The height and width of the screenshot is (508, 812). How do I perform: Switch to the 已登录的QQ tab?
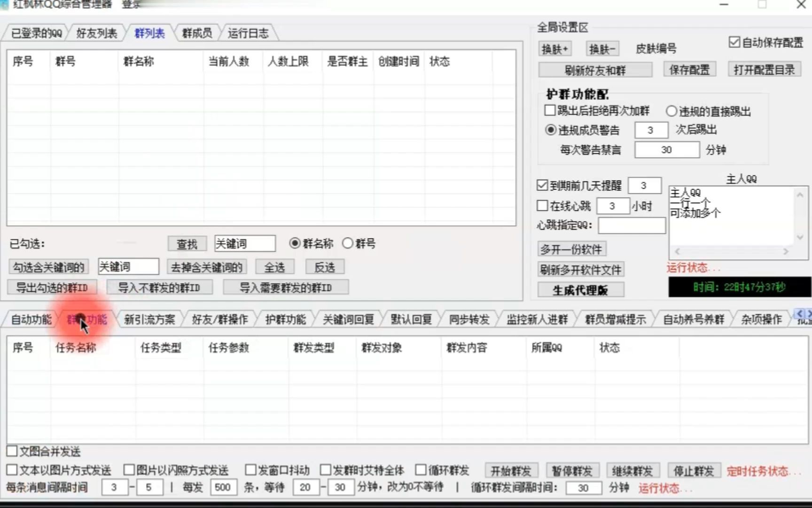coord(37,33)
